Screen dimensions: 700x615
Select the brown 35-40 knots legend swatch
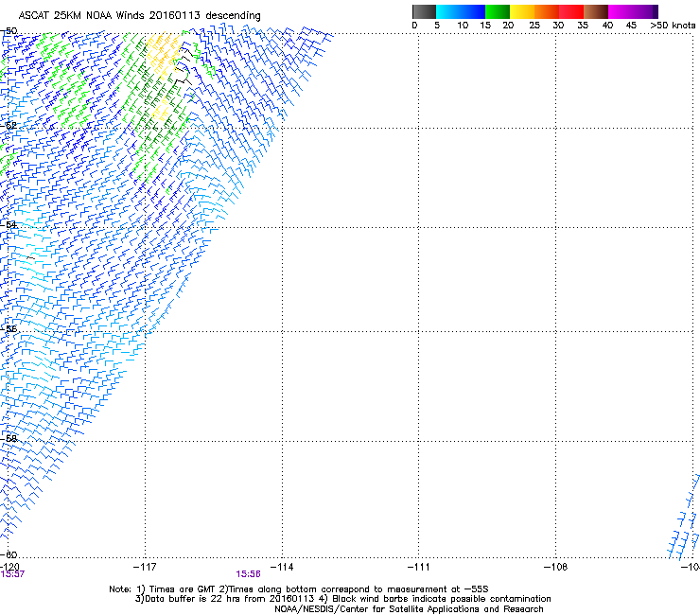coord(596,11)
